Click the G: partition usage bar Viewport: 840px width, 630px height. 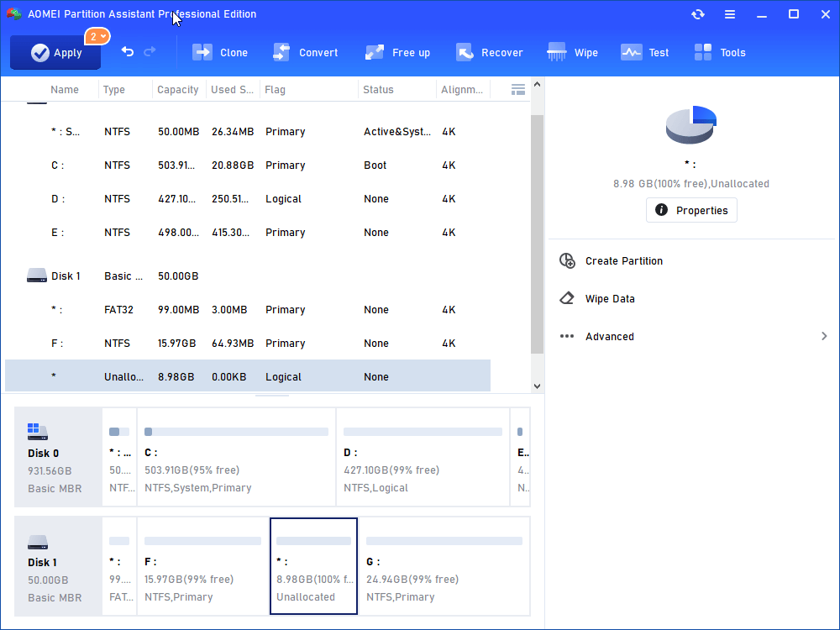[x=444, y=541]
